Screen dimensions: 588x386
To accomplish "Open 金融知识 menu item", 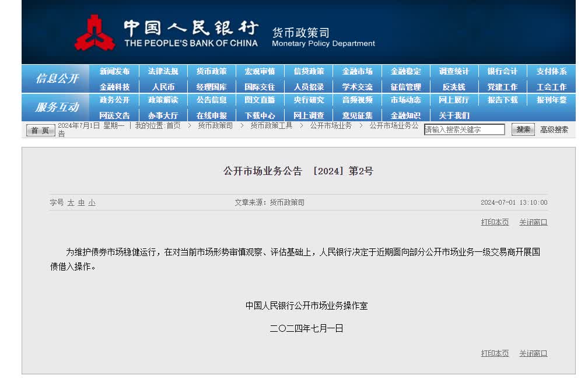I will pos(406,115).
